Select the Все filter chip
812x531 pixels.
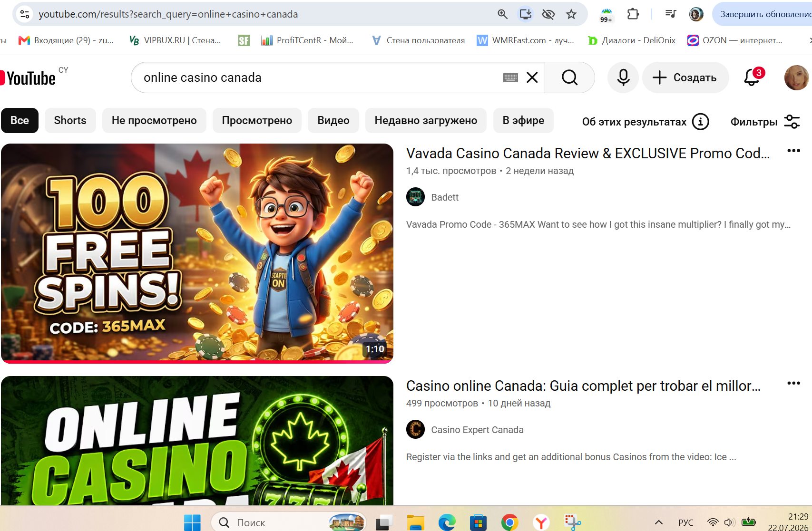[20, 121]
